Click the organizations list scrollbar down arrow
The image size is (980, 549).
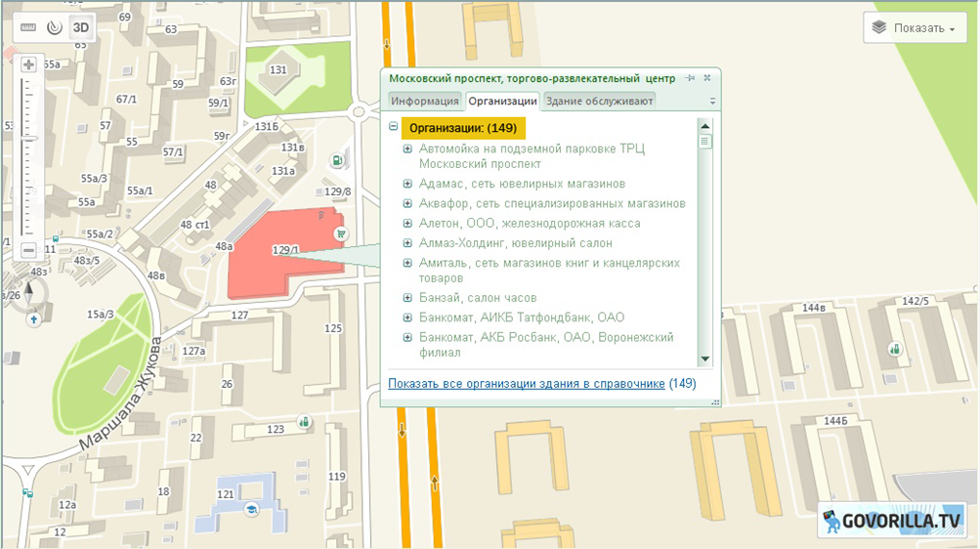[x=704, y=360]
